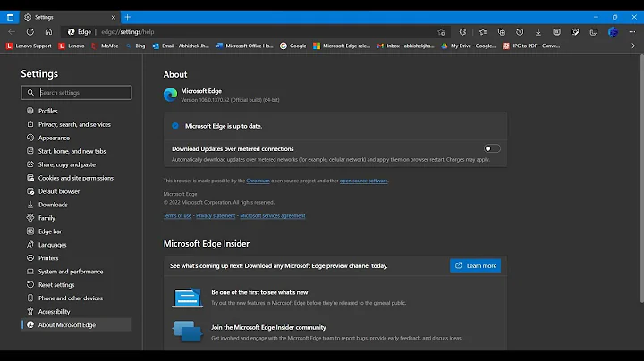The height and width of the screenshot is (361, 644).
Task: Open the Terms of use link
Action: [177, 215]
